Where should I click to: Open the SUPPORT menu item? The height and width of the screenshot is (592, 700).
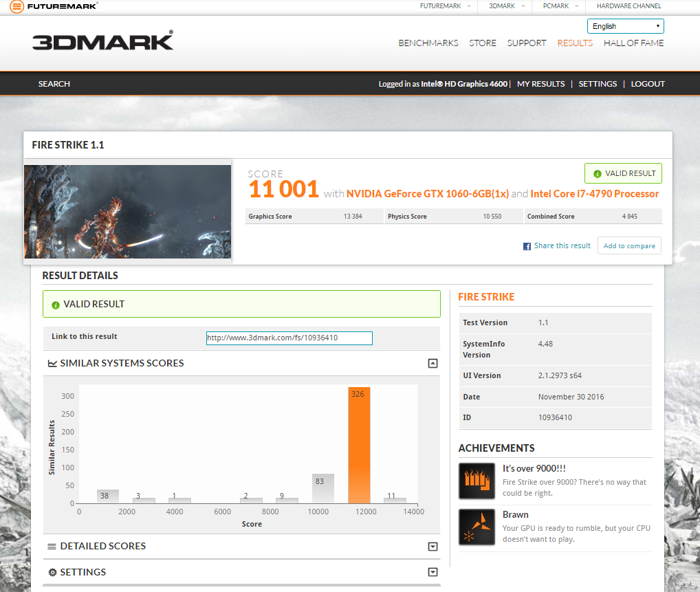coord(526,43)
